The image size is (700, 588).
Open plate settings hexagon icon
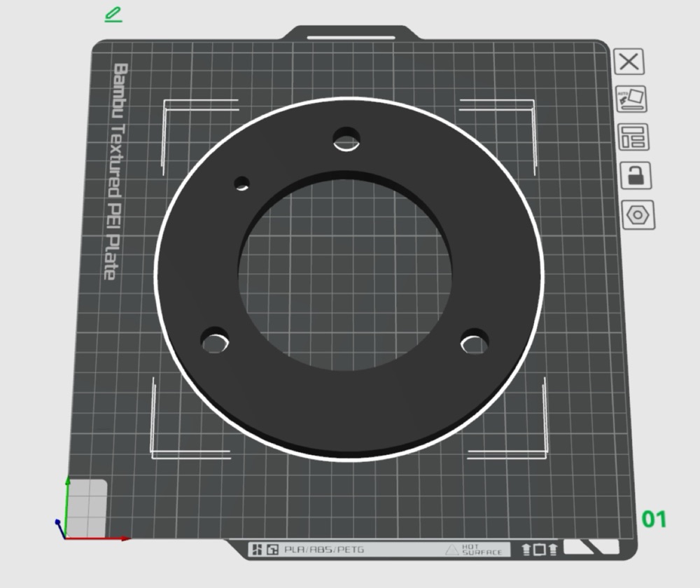(x=638, y=215)
